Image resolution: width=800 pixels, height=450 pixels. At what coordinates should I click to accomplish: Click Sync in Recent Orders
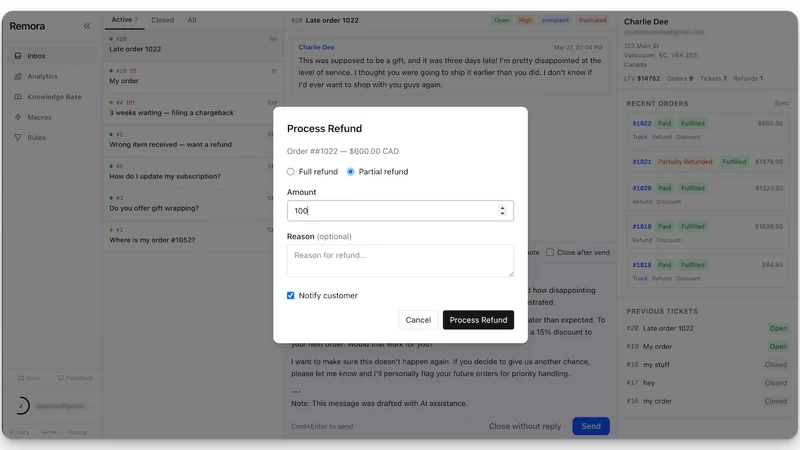[x=782, y=103]
